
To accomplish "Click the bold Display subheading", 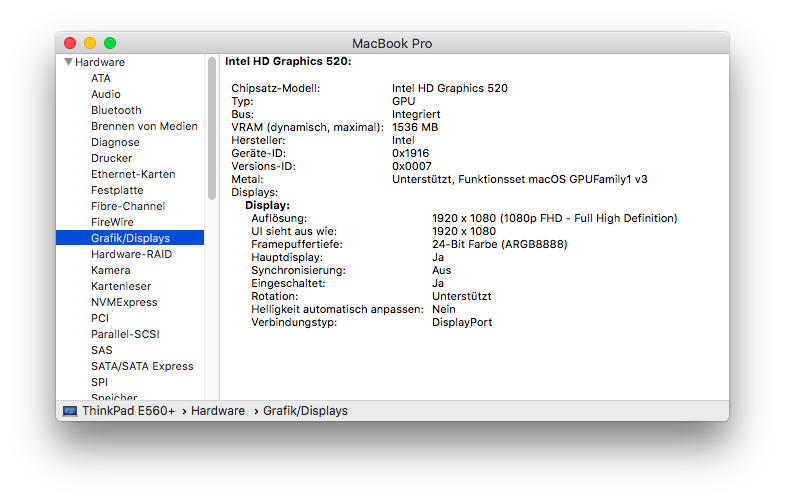I will pos(267,206).
